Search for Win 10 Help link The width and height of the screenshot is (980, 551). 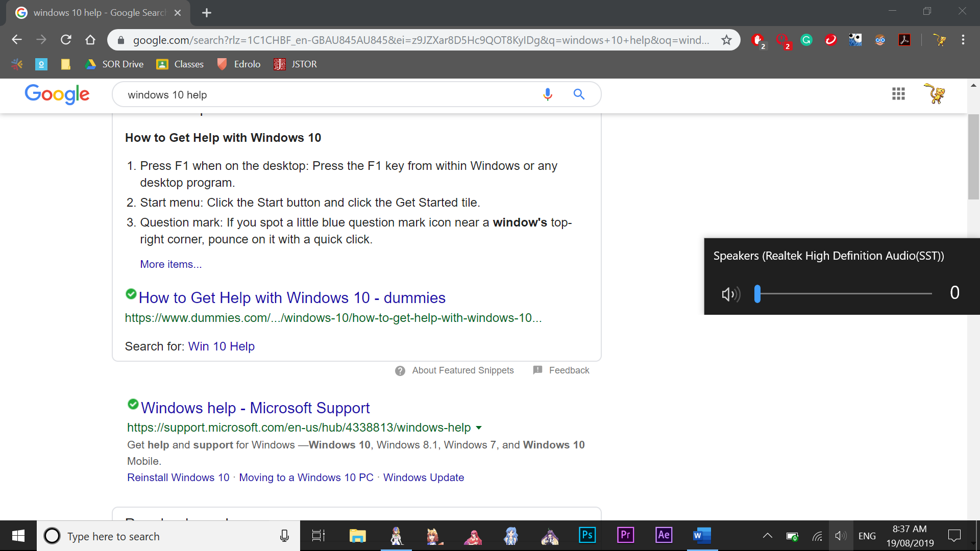coord(221,346)
